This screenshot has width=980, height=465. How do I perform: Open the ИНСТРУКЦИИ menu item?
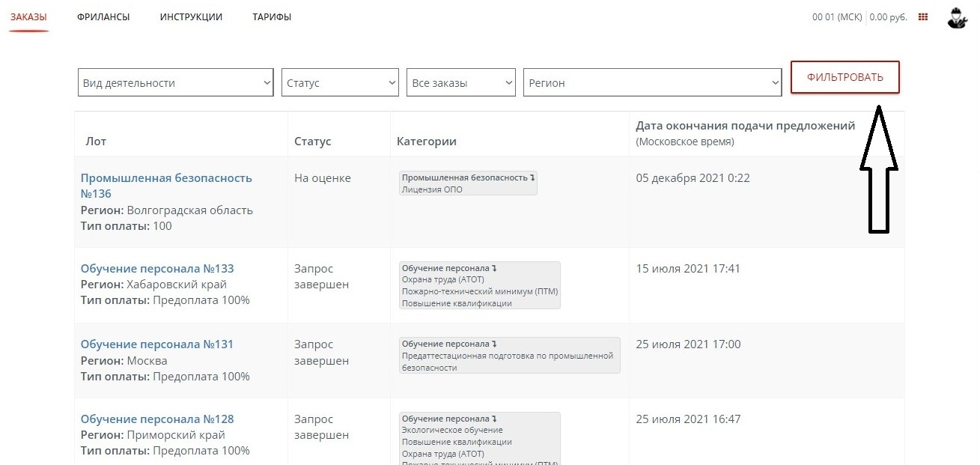191,17
